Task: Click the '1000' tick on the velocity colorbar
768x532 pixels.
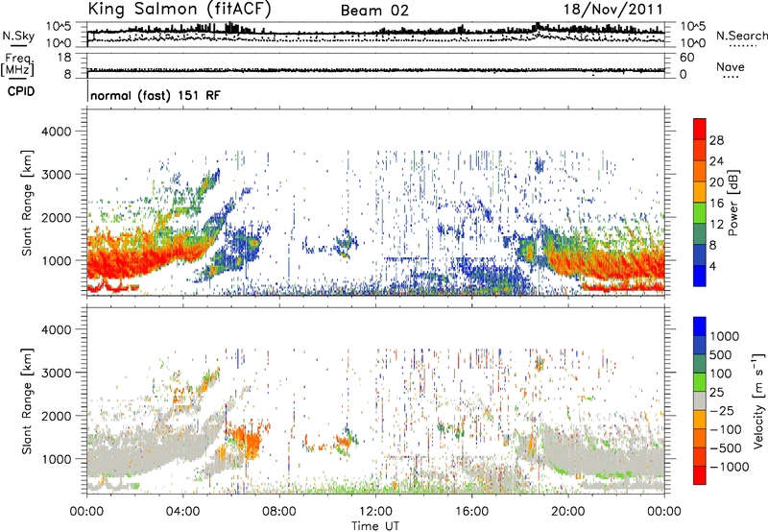Action: click(x=725, y=336)
